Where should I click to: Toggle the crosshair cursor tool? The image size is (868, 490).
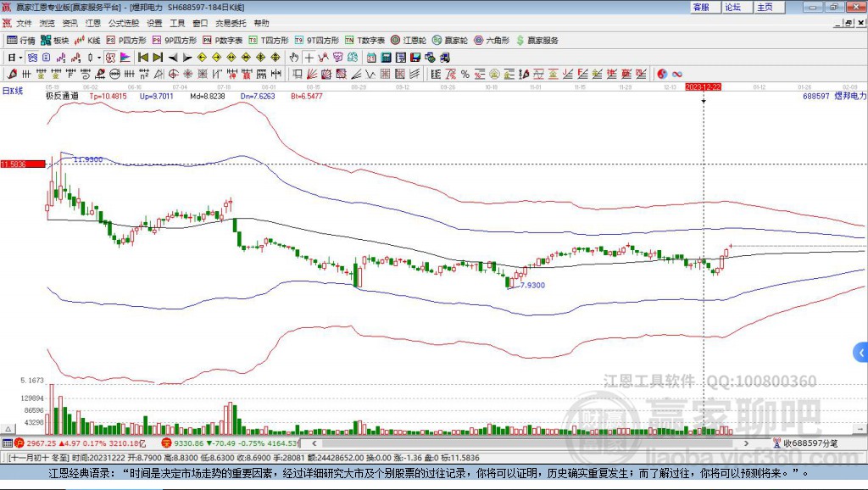[x=309, y=58]
